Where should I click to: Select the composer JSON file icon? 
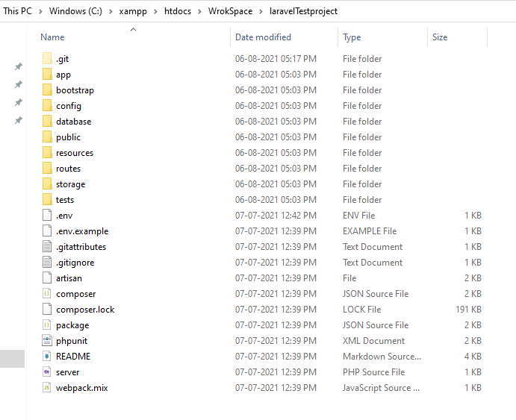tap(47, 294)
